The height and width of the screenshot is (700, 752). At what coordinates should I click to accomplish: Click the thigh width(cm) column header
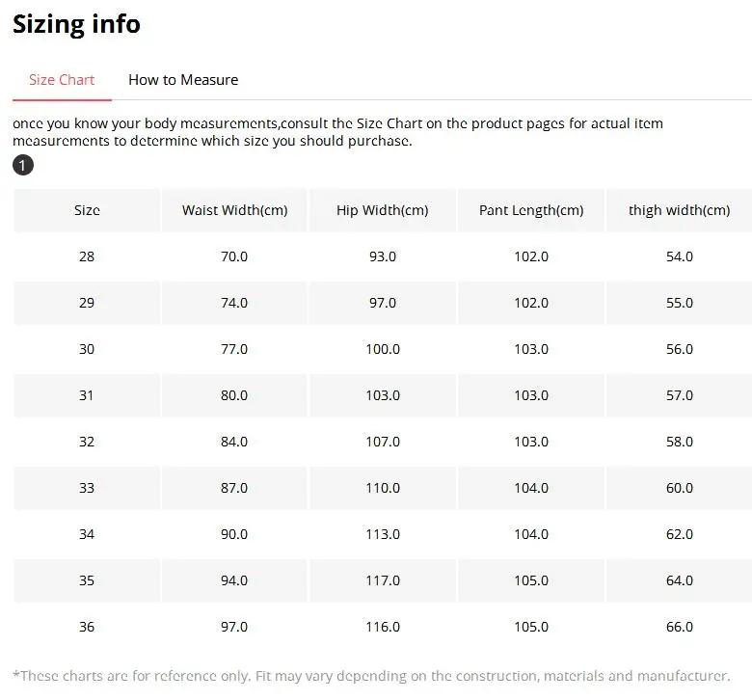click(680, 210)
